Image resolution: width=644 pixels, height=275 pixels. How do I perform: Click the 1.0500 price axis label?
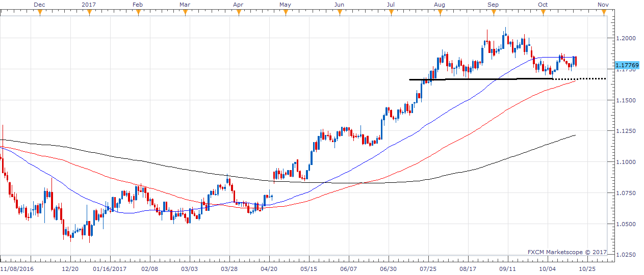point(626,224)
